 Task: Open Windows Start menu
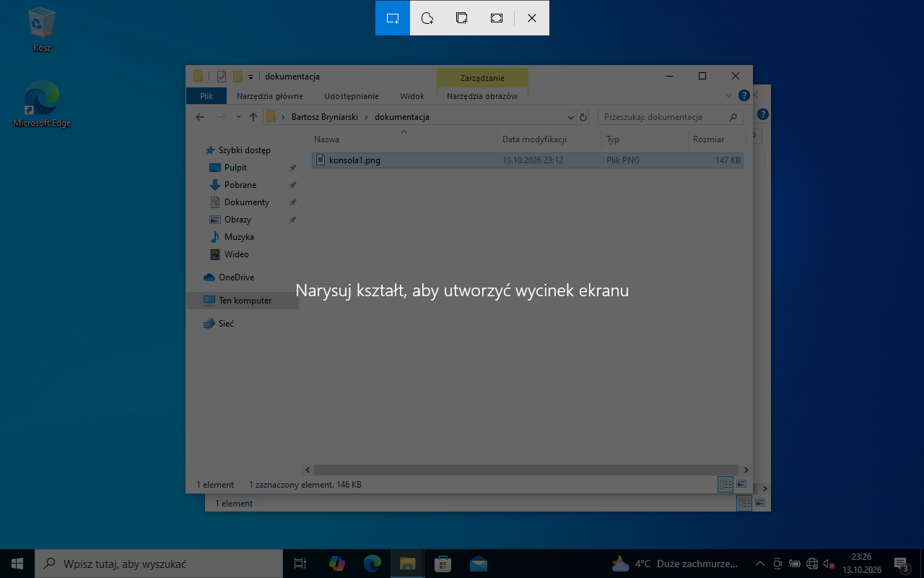(17, 564)
